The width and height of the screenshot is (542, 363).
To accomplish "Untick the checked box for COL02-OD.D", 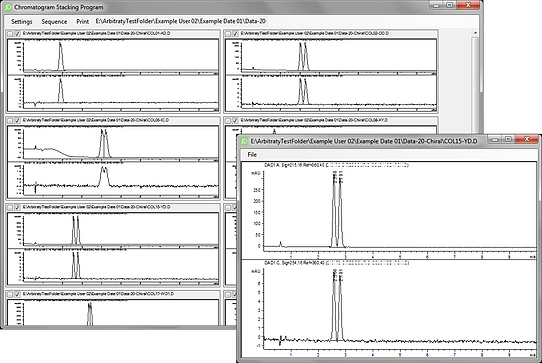I will [x=235, y=34].
